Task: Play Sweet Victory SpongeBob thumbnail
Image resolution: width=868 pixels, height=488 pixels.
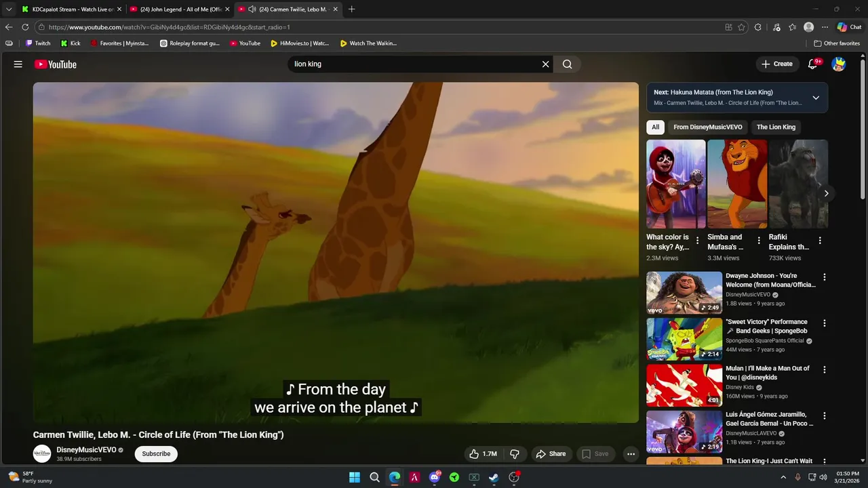Action: pyautogui.click(x=684, y=339)
